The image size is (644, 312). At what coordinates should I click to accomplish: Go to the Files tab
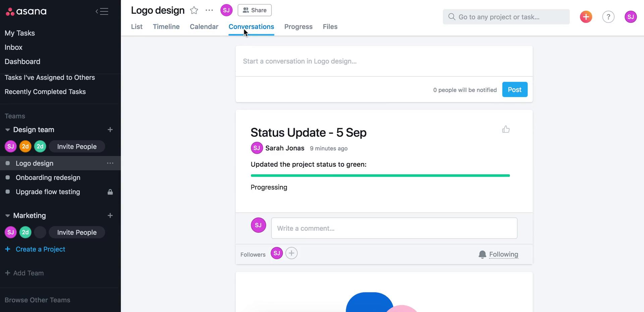[x=330, y=27]
